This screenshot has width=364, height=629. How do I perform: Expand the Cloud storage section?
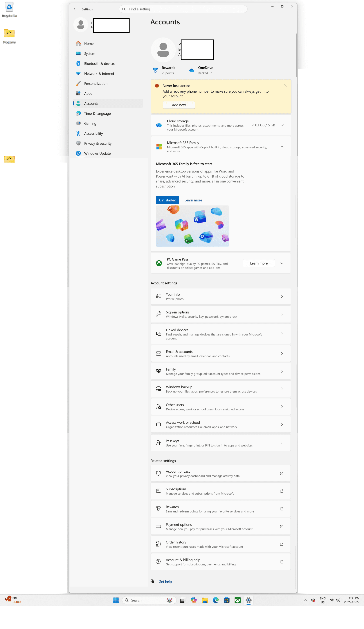click(282, 125)
